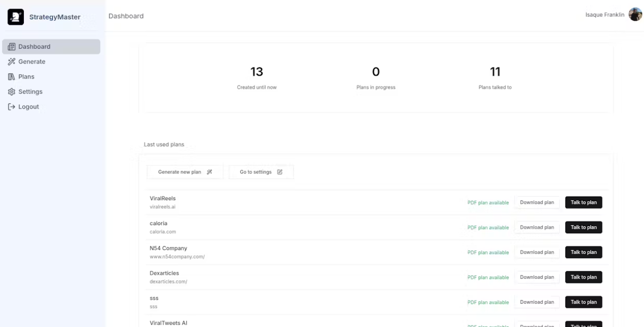
Task: Download plan for N54 Company
Action: click(537, 252)
